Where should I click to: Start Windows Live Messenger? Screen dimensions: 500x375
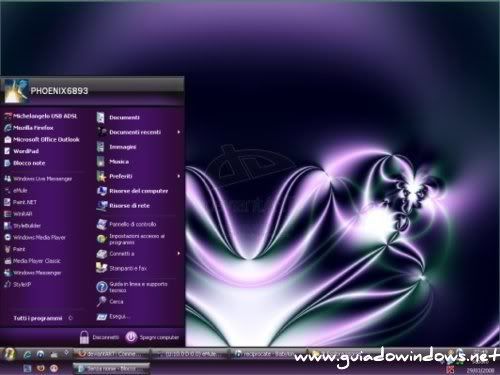tap(38, 179)
